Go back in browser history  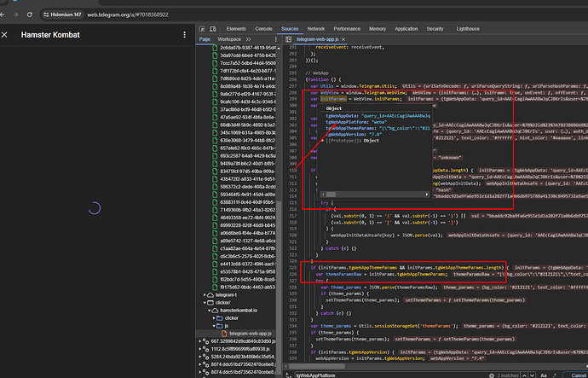coord(3,15)
